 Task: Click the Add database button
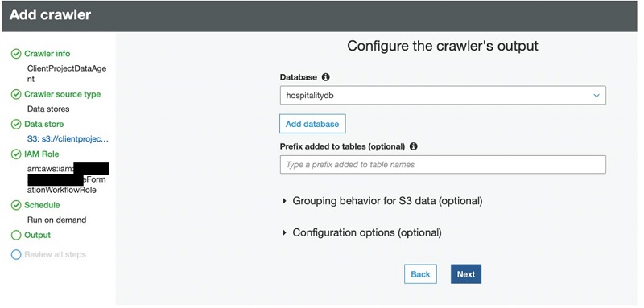tap(312, 124)
